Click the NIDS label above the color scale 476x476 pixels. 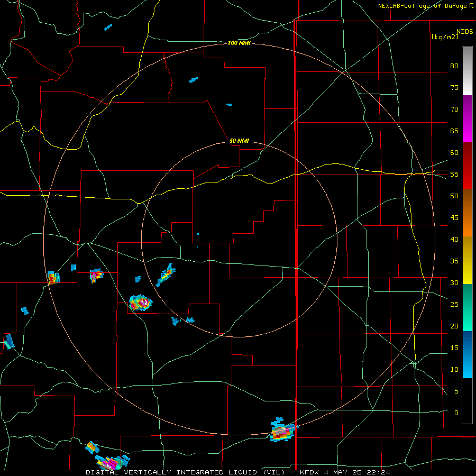(x=464, y=32)
